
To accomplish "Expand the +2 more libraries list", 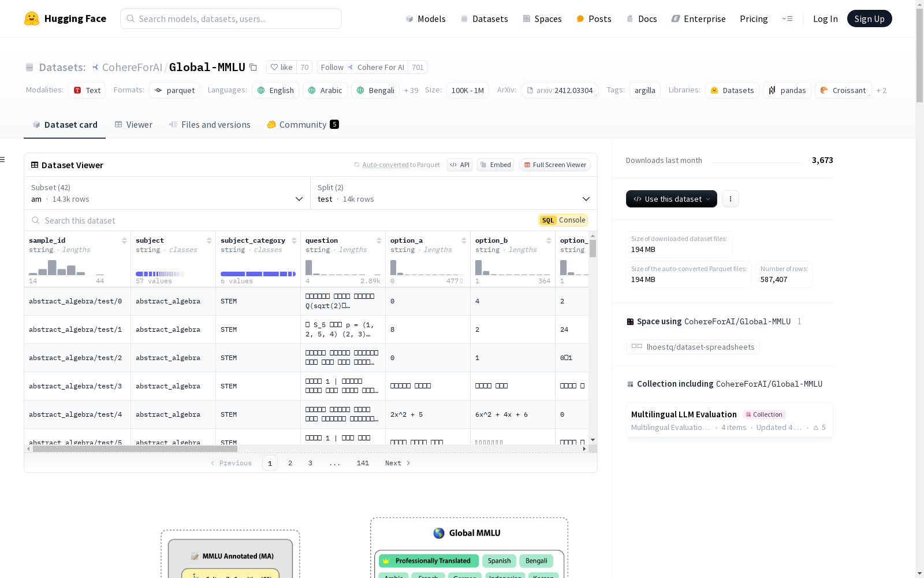I will click(881, 90).
